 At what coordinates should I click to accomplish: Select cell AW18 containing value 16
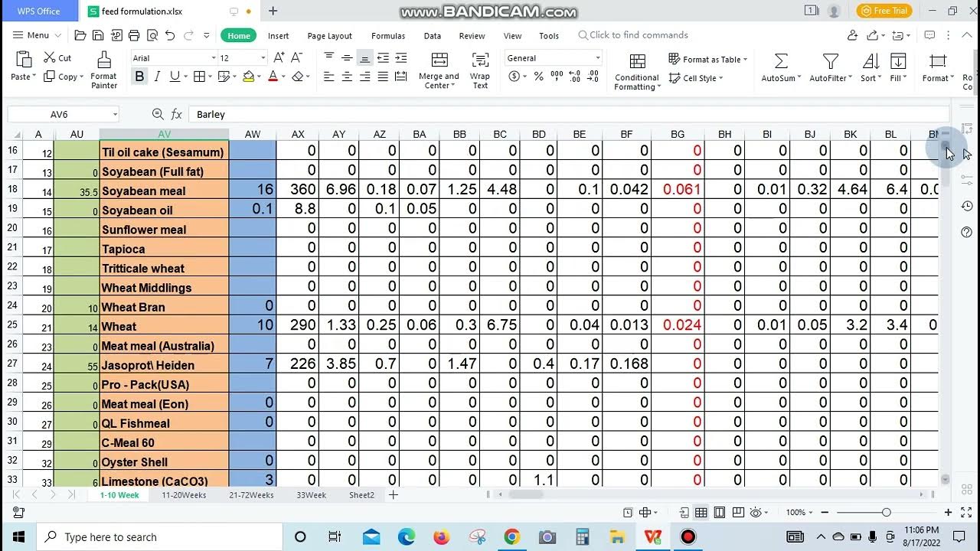pos(252,190)
